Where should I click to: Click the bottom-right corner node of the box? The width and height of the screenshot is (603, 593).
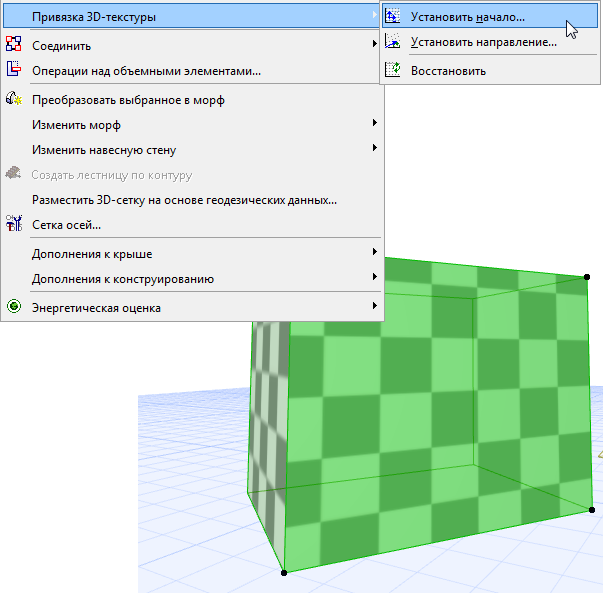(x=592, y=510)
